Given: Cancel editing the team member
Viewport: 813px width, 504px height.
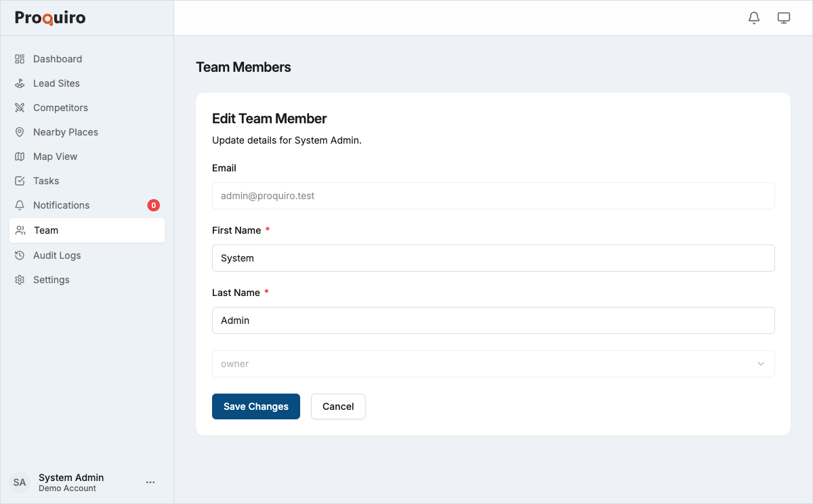Looking at the screenshot, I should pyautogui.click(x=337, y=406).
